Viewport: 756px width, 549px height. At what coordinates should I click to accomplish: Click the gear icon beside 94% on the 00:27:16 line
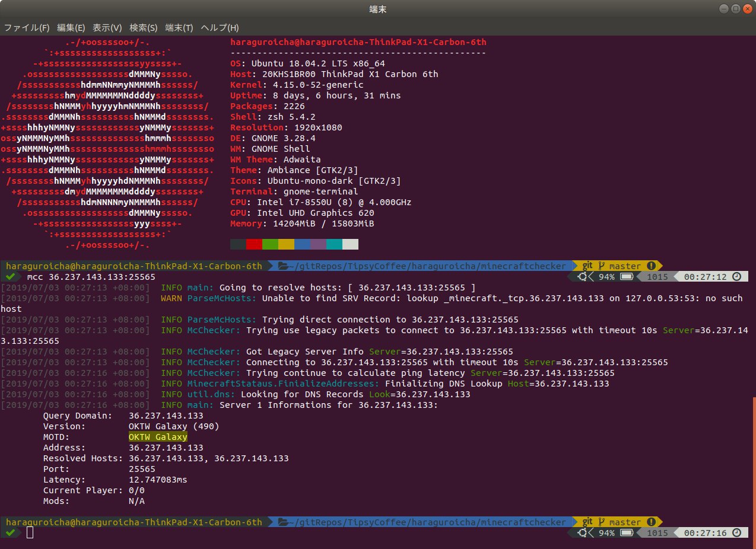coord(583,533)
